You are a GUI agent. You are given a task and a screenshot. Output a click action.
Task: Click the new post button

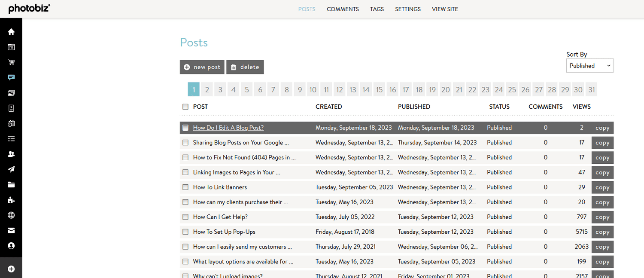pos(202,67)
